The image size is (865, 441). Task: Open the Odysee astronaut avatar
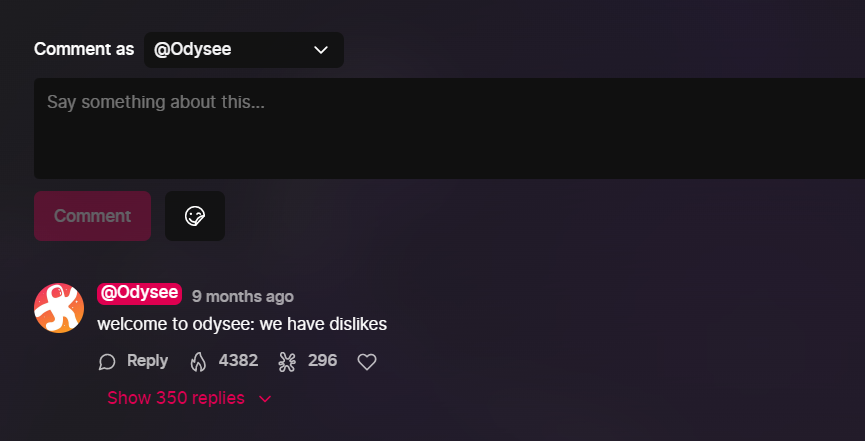[x=59, y=308]
